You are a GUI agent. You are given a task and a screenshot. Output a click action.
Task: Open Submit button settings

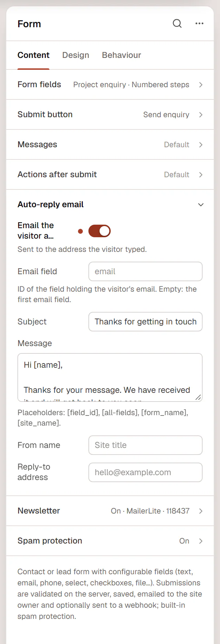110,114
